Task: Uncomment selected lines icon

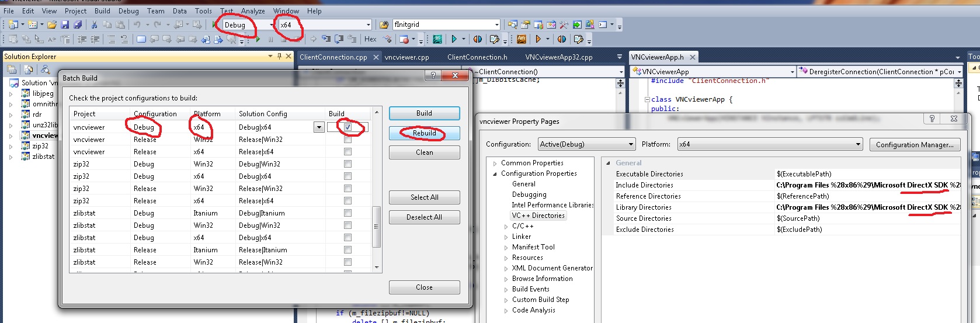Action: (124, 39)
